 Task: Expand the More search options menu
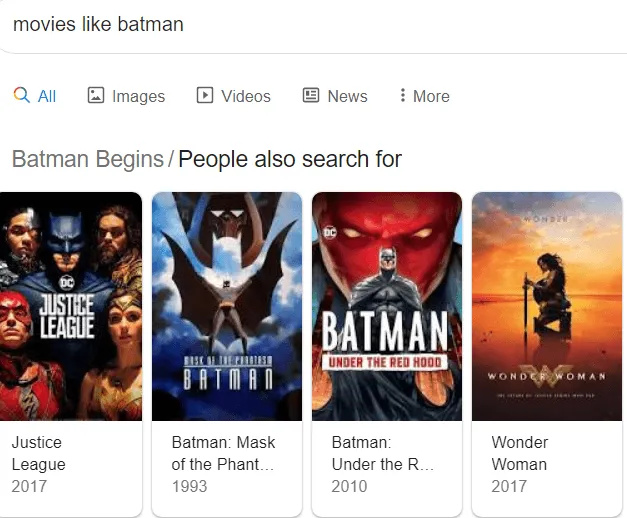point(430,96)
